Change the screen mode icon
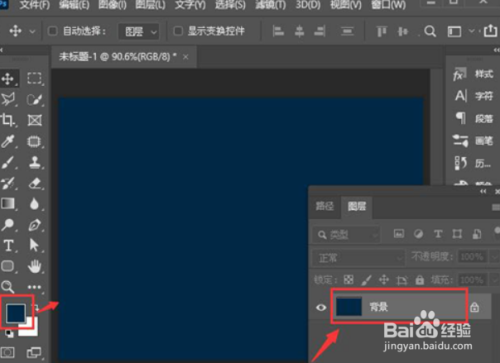 pos(34,352)
